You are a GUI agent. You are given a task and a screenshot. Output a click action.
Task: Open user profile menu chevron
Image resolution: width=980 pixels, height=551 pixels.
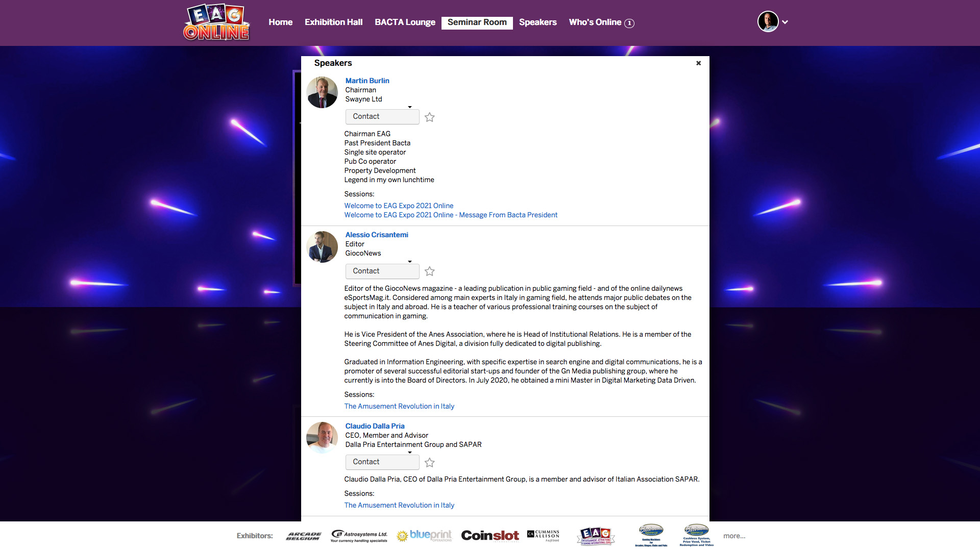pyautogui.click(x=785, y=22)
